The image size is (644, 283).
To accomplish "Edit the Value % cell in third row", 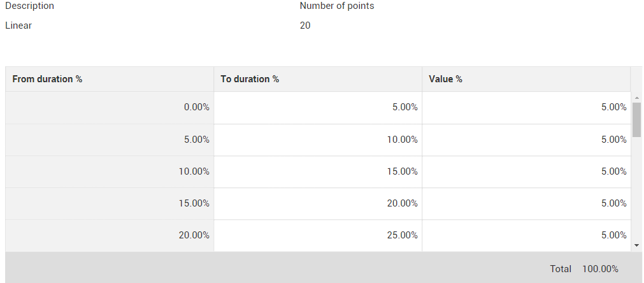I will coord(526,171).
